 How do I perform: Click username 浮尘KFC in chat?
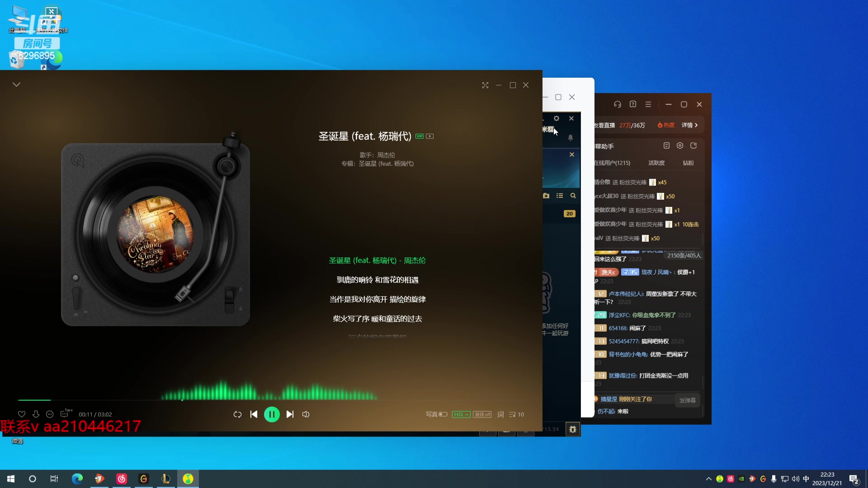point(619,315)
